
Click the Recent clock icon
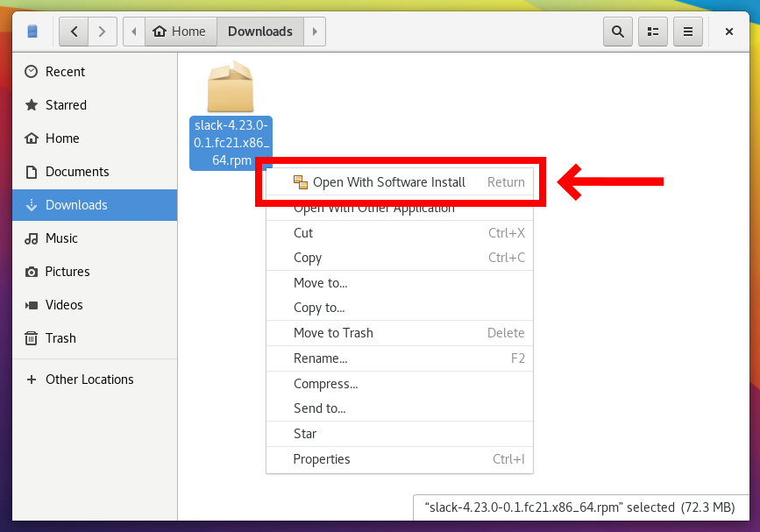click(31, 72)
